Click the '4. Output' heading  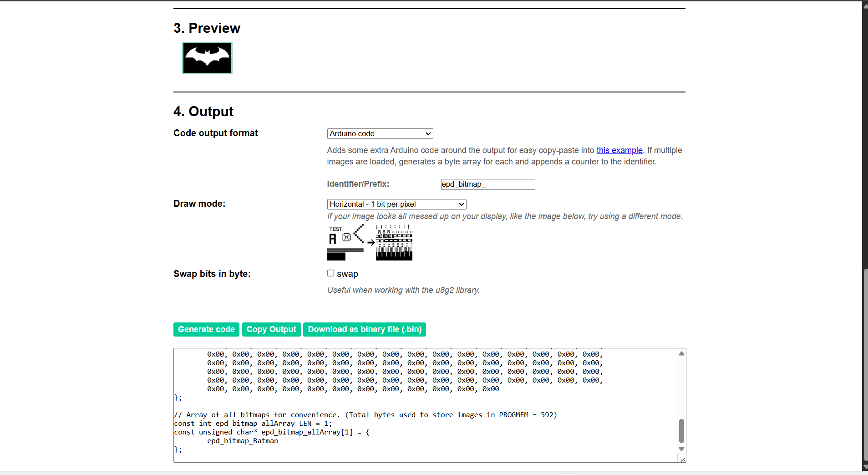[203, 112]
